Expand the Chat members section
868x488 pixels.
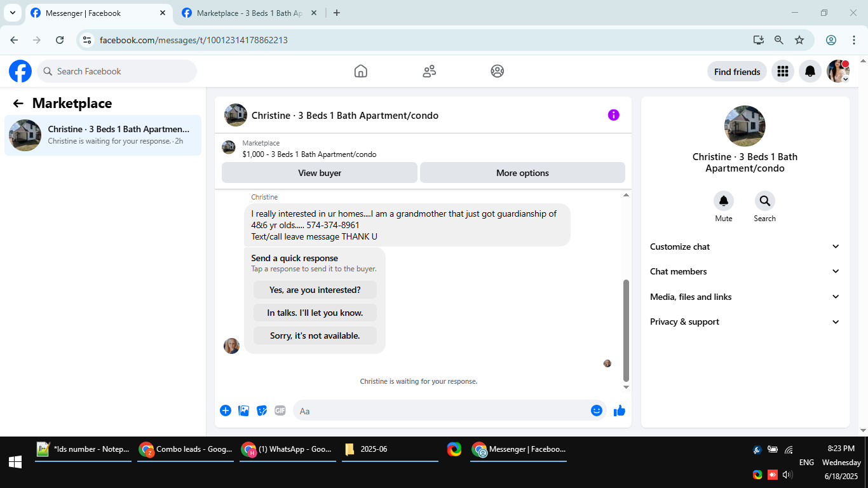745,271
